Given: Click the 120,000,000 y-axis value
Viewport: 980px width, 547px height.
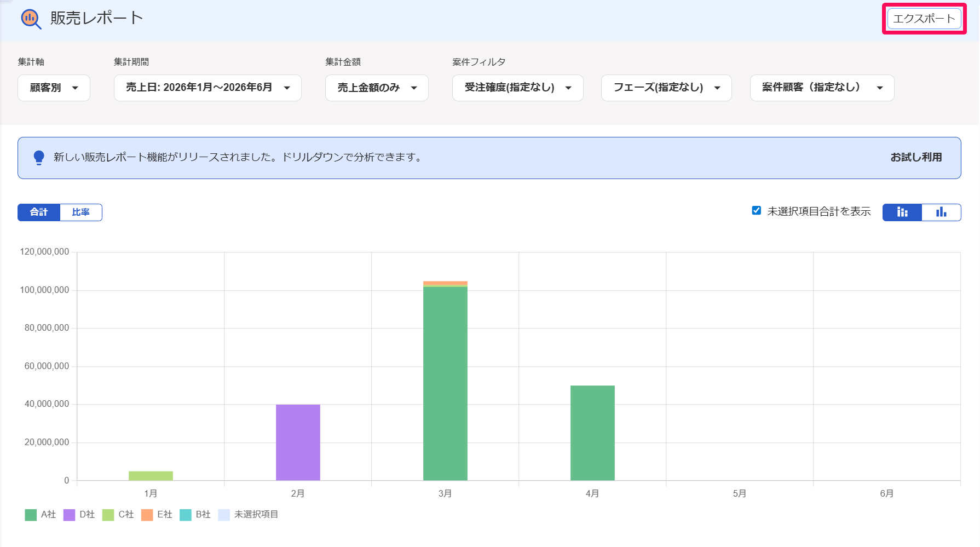Looking at the screenshot, I should tap(45, 252).
